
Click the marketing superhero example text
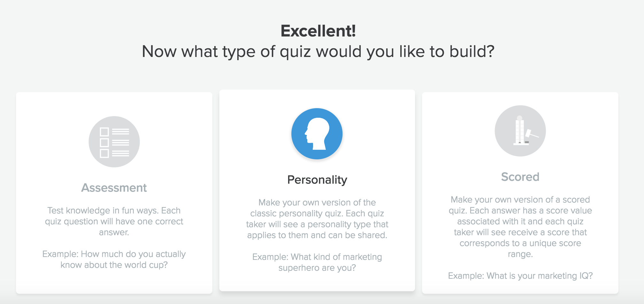pos(317,262)
